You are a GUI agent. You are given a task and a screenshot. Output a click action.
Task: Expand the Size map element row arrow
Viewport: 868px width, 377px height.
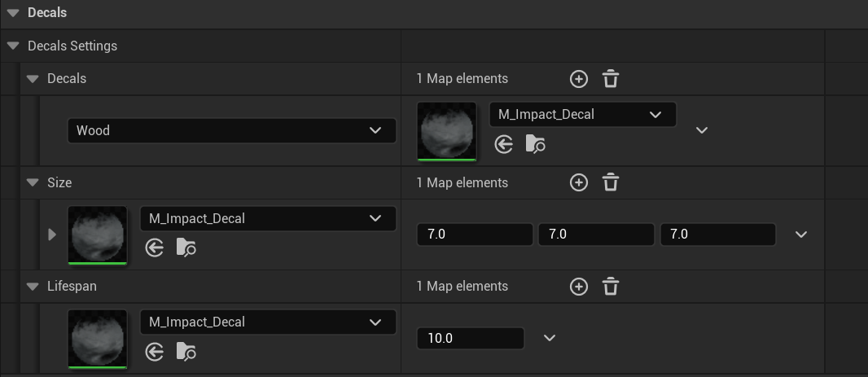coord(52,235)
